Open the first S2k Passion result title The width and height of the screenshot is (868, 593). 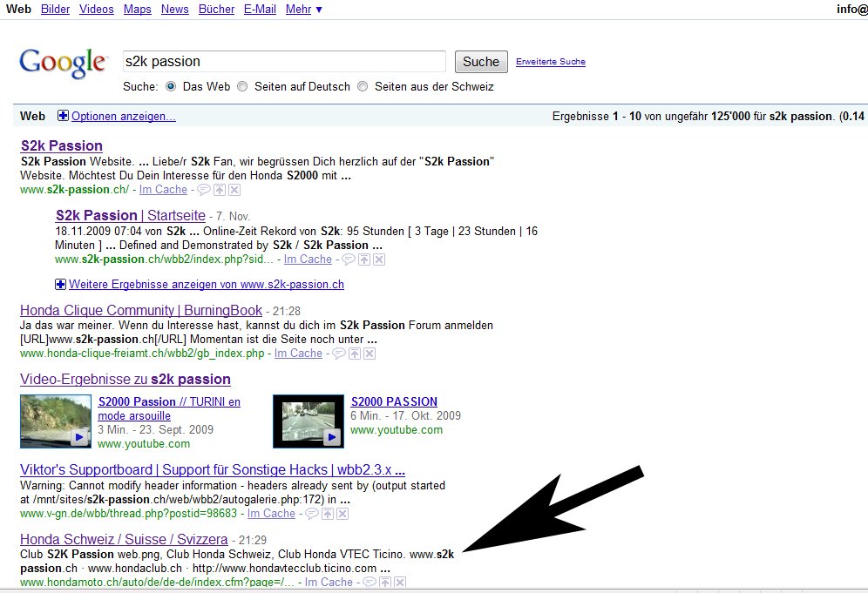[62, 145]
